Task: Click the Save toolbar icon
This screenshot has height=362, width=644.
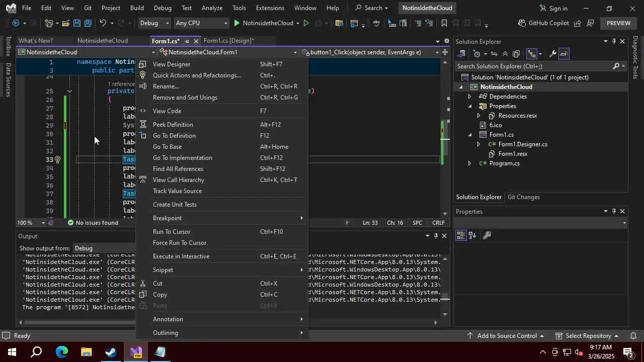Action: pos(76,23)
